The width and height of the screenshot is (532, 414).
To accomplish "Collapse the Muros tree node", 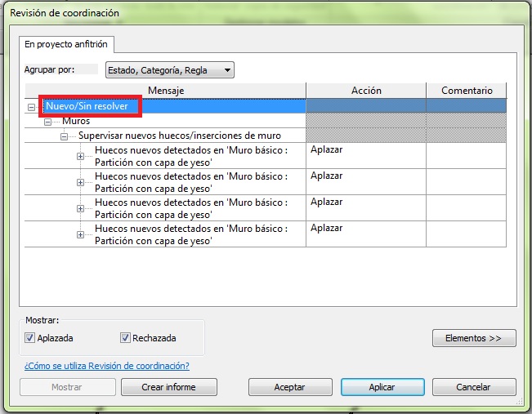I will click(x=47, y=122).
